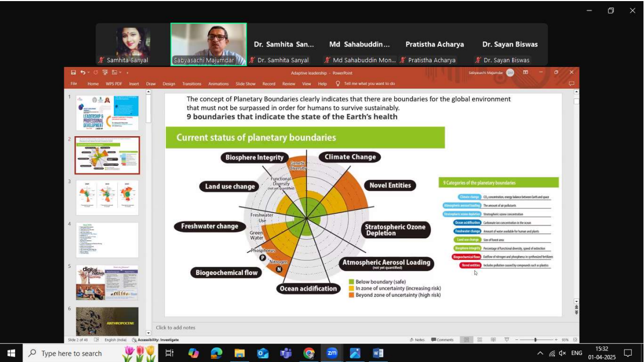Open the Help tab

point(322,84)
